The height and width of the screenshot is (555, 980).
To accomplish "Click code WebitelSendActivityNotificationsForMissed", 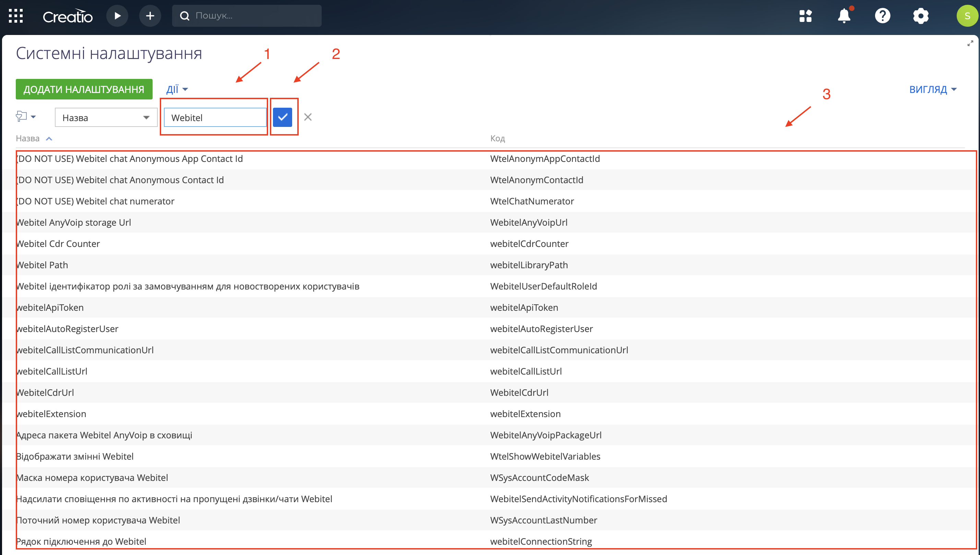I will [x=578, y=499].
